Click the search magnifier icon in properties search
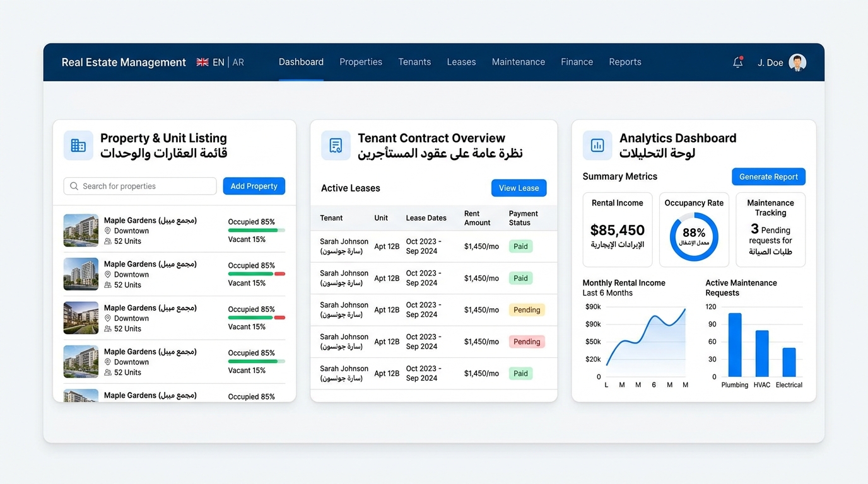The height and width of the screenshot is (484, 868). [74, 186]
